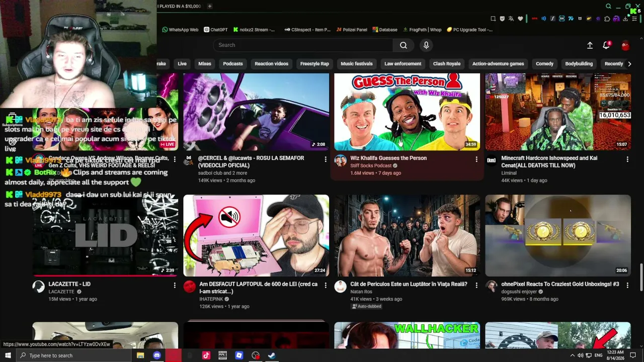Screen dimensions: 644x362
Task: Open the browser translate icon
Action: (511, 19)
